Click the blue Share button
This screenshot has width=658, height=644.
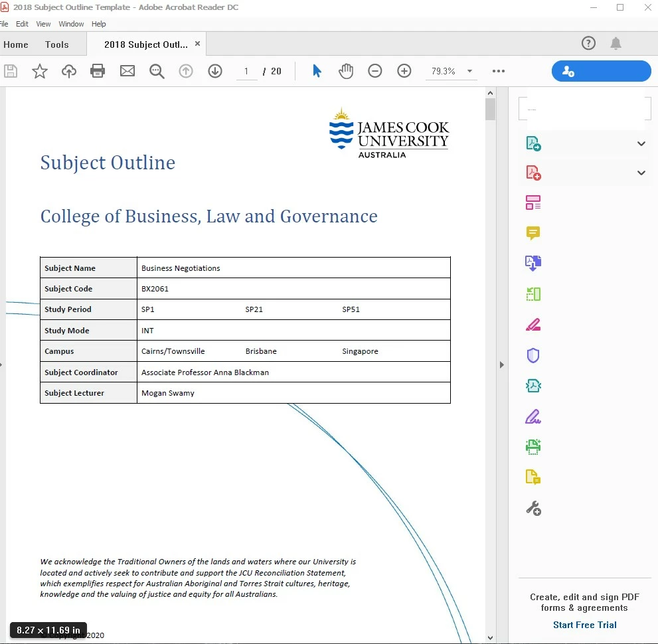click(601, 71)
